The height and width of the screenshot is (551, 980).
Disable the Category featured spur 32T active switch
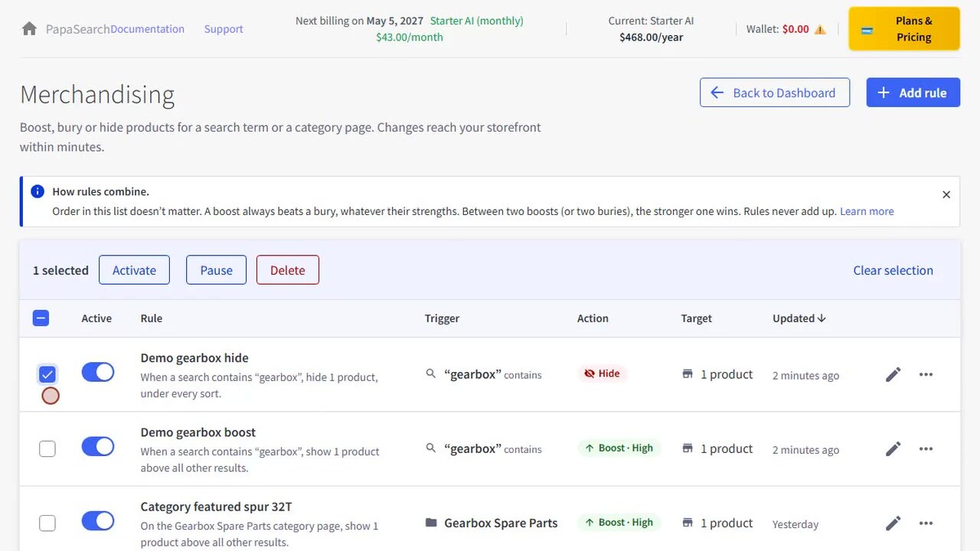98,520
